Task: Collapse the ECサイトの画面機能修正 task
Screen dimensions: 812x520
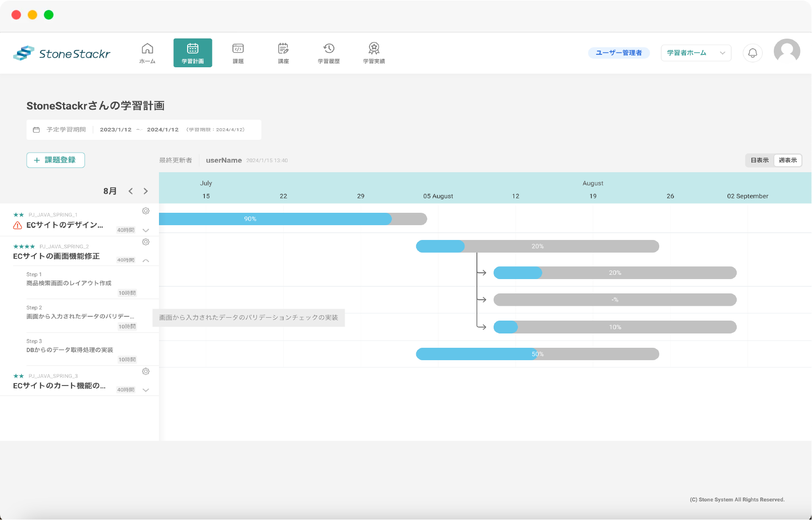Action: (146, 260)
